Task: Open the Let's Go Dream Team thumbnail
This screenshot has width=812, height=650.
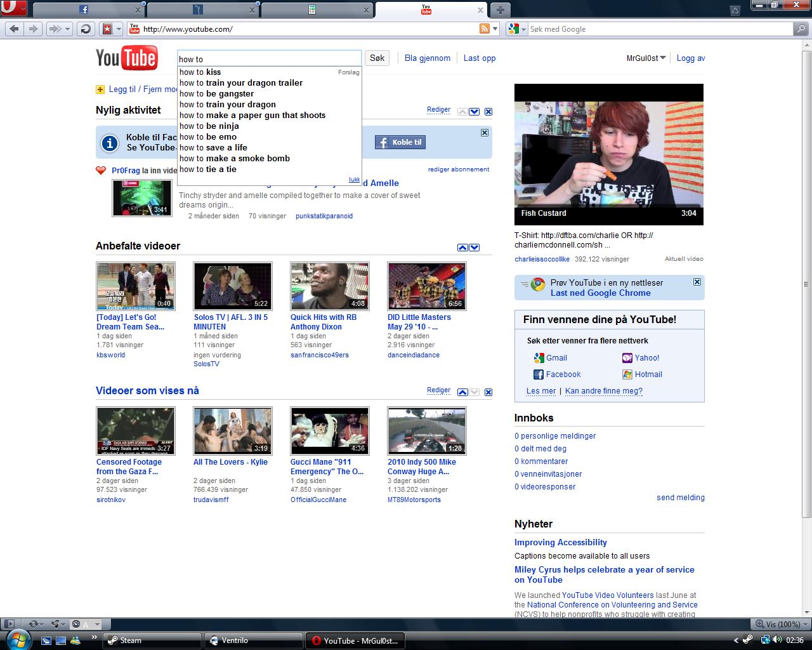Action: (x=136, y=286)
